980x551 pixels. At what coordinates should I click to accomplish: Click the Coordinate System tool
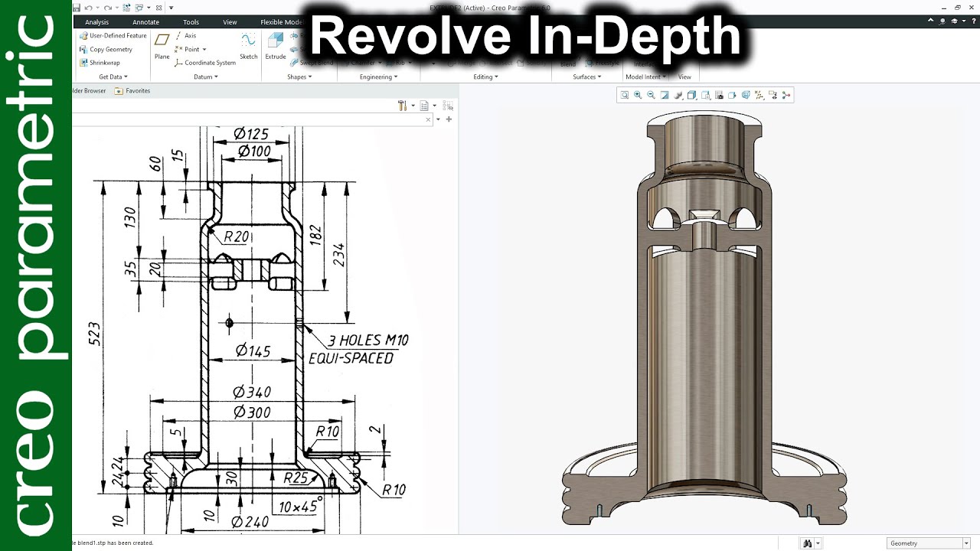pos(205,63)
